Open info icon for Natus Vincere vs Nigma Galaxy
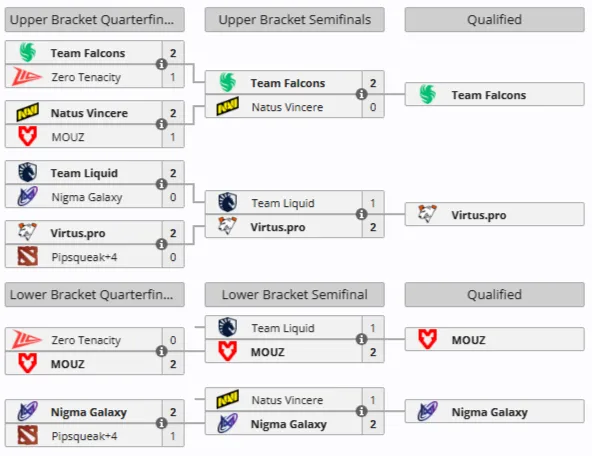The image size is (592, 456). pos(362,411)
